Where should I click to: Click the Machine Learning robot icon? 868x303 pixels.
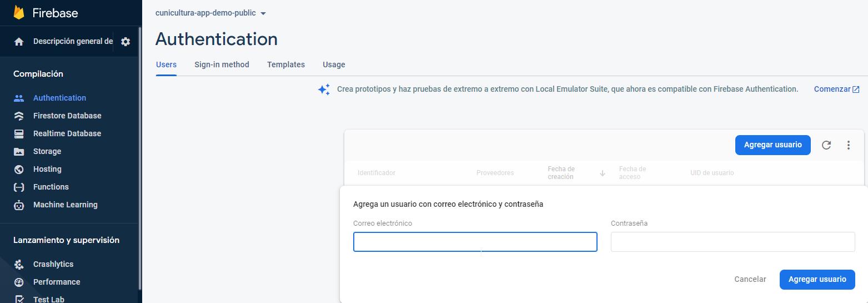click(19, 205)
